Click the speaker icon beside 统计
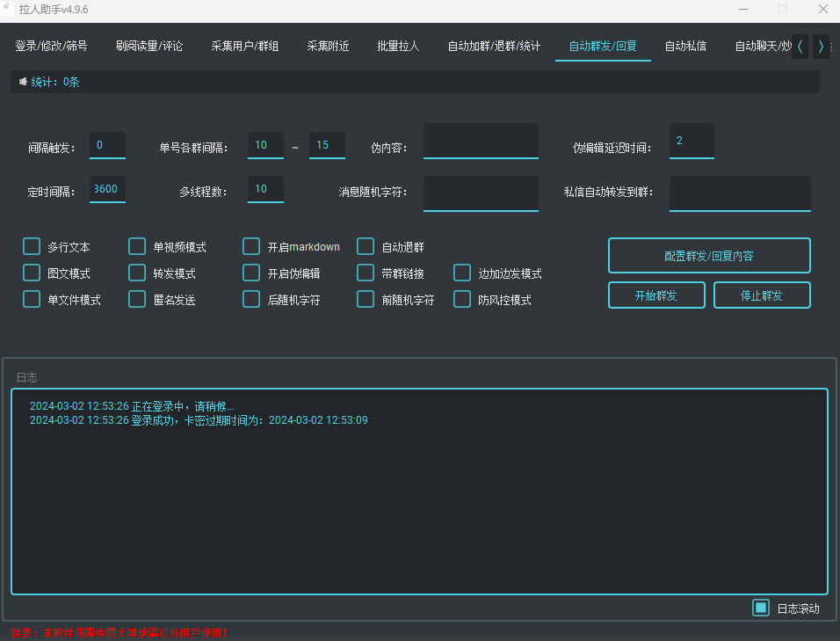The height and width of the screenshot is (641, 840). pos(23,82)
